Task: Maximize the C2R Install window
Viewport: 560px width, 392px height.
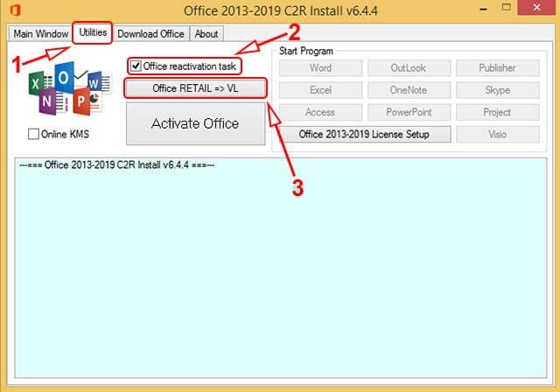Action: [x=506, y=7]
